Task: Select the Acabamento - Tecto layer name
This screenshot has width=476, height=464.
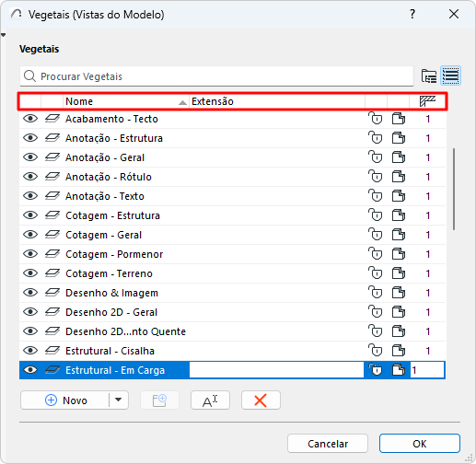Action: click(x=111, y=119)
